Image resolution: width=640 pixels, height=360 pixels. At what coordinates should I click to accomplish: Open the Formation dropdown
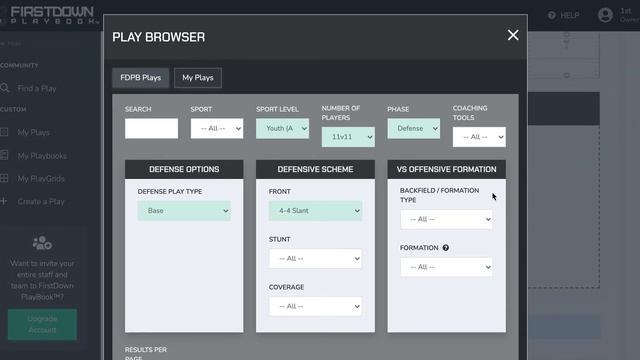447,267
